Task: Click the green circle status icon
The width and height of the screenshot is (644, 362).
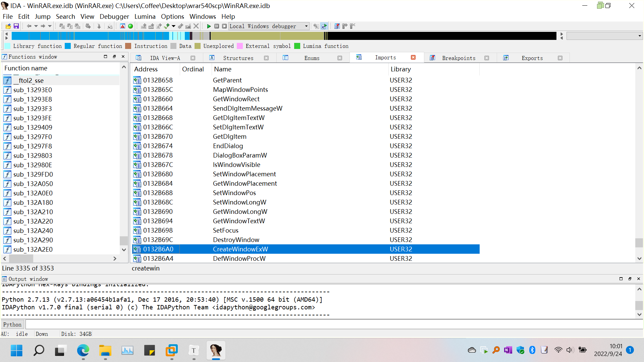Action: pyautogui.click(x=130, y=26)
